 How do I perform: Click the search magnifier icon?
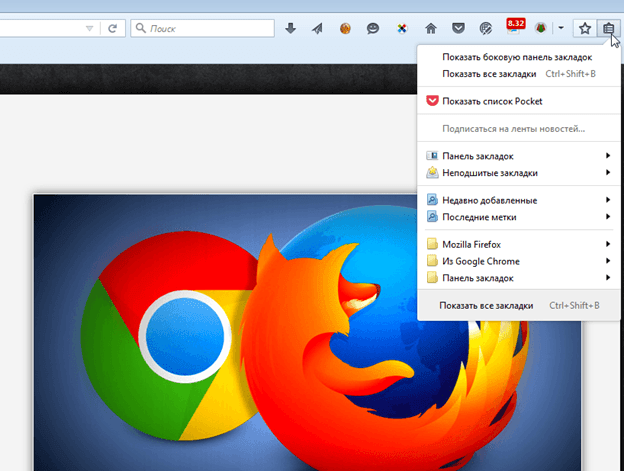(x=140, y=28)
